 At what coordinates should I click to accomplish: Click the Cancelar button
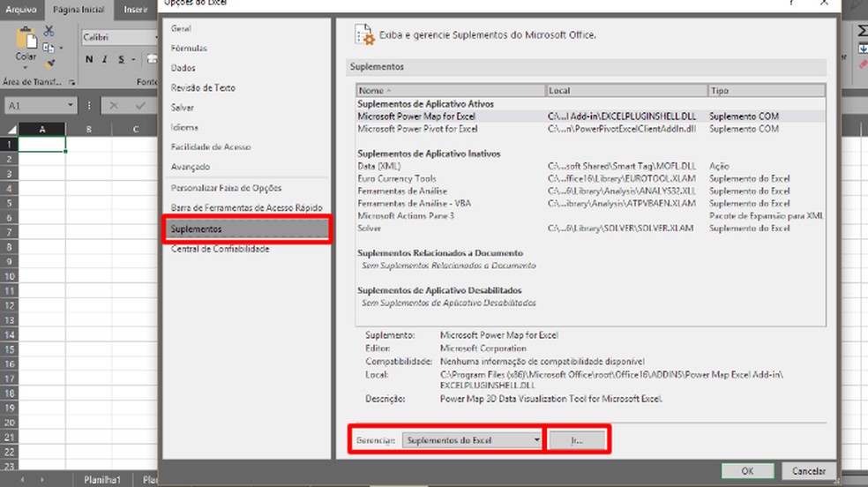pos(808,470)
